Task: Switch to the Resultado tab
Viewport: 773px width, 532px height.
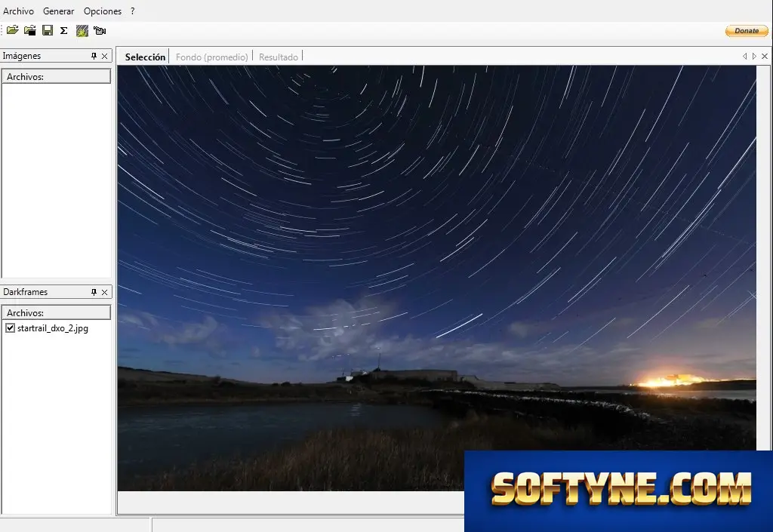Action: pos(278,57)
